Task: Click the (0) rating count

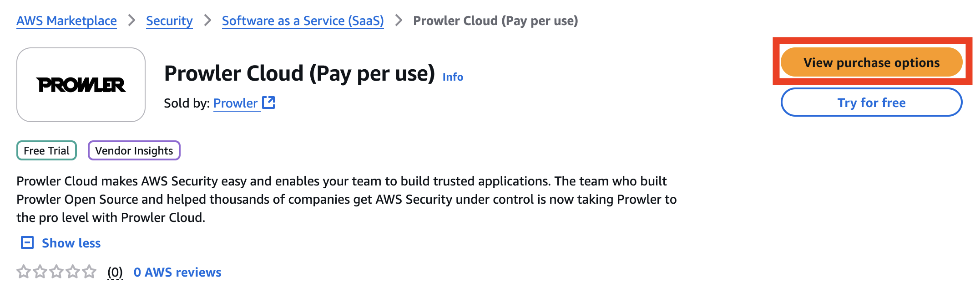Action: (115, 272)
